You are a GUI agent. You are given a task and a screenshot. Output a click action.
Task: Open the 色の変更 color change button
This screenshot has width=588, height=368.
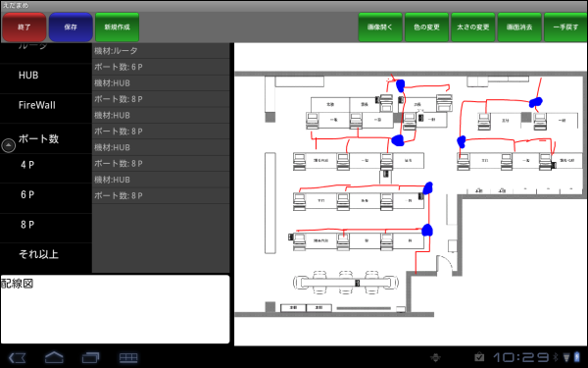point(426,27)
